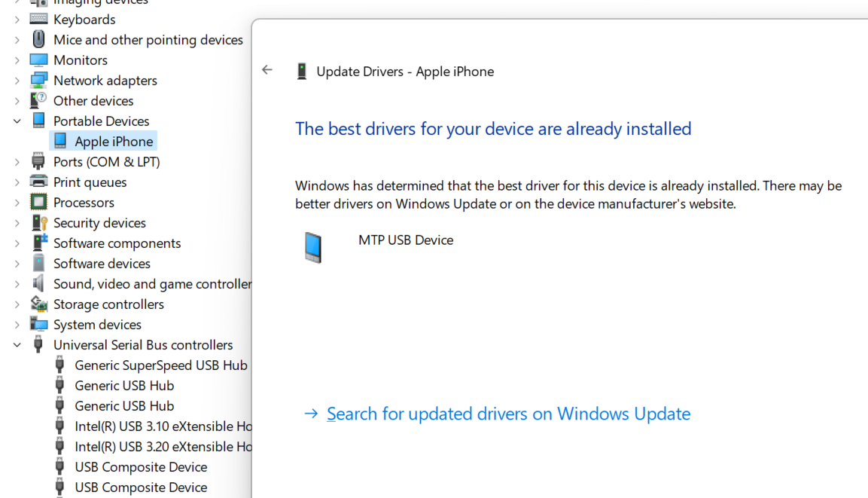Click the Portable Devices category icon
868x498 pixels.
tap(38, 121)
